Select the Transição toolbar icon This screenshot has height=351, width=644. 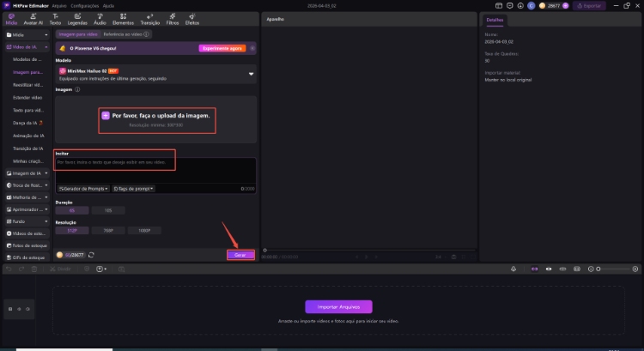151,17
